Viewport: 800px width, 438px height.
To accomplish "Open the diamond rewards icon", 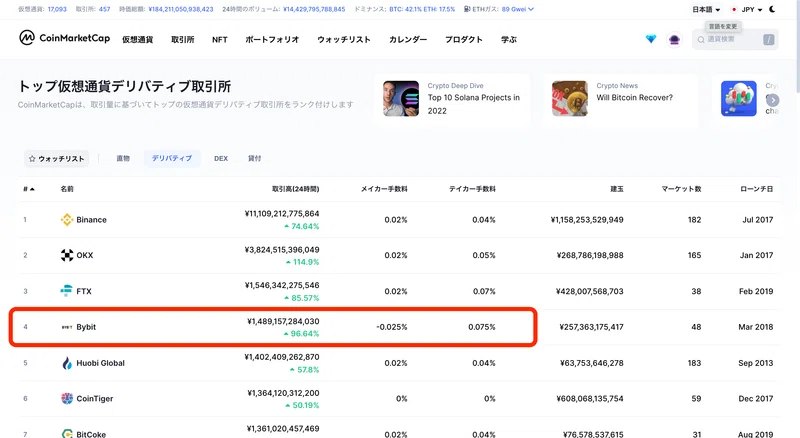I will (651, 39).
